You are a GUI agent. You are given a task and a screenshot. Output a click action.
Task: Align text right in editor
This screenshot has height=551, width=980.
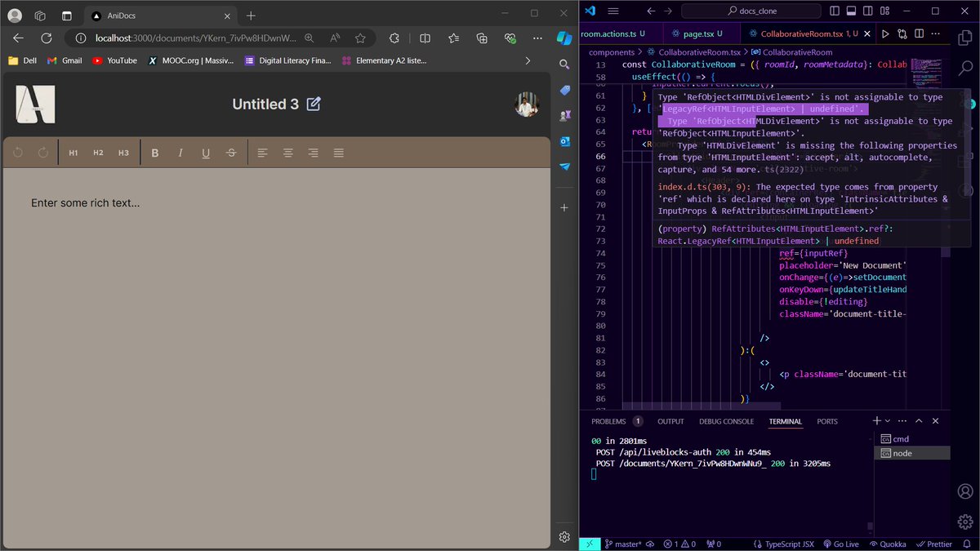(x=313, y=153)
